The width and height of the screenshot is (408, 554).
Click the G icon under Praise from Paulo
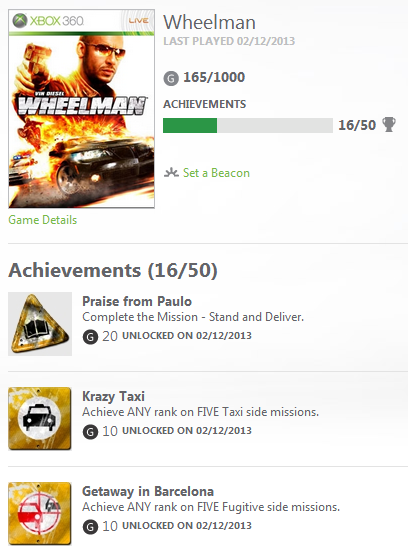click(90, 336)
